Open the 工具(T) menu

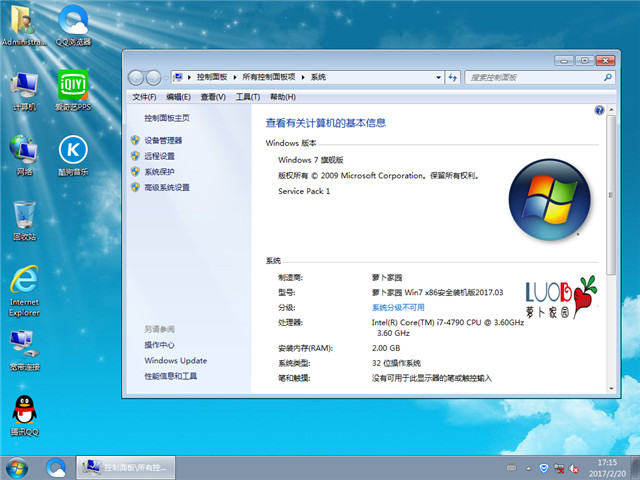(x=248, y=97)
